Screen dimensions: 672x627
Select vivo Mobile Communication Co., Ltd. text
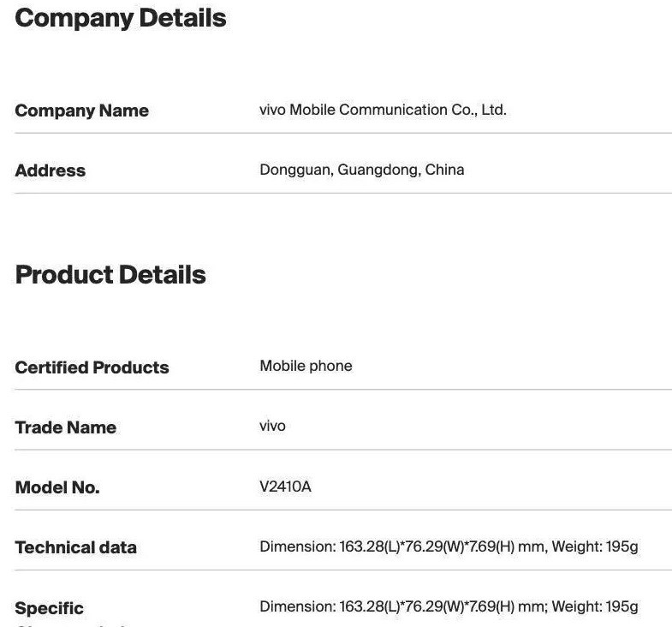tap(383, 110)
